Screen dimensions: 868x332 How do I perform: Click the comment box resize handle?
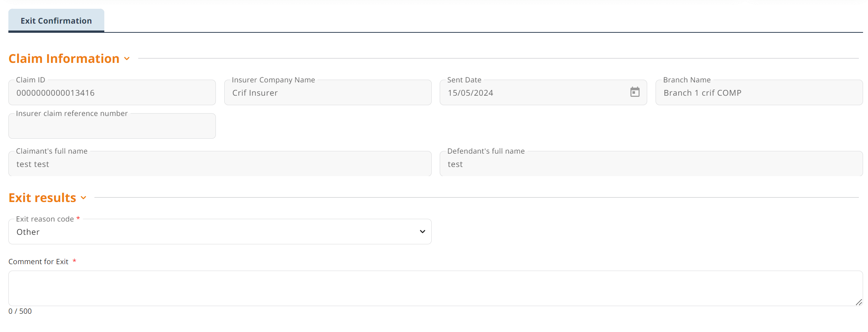(x=858, y=302)
